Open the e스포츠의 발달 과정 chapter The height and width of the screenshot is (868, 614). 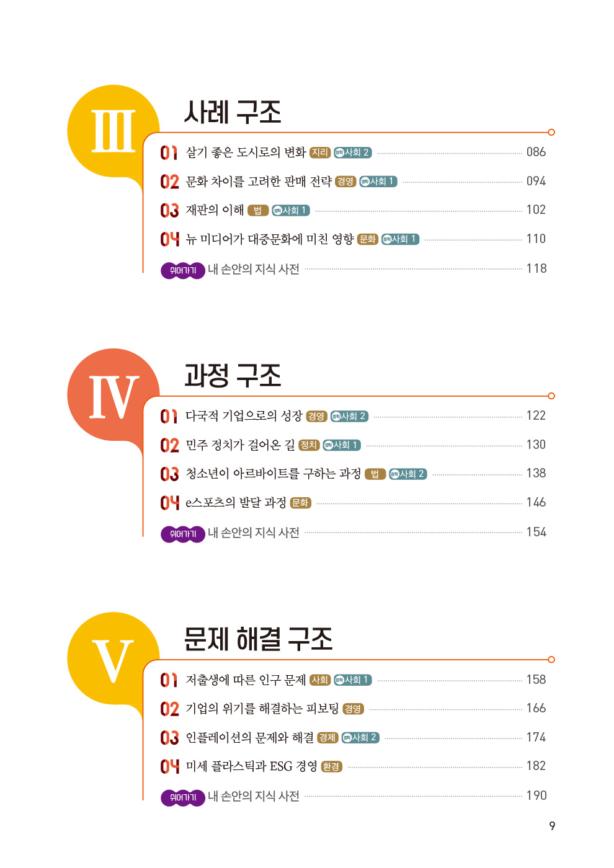[236, 502]
